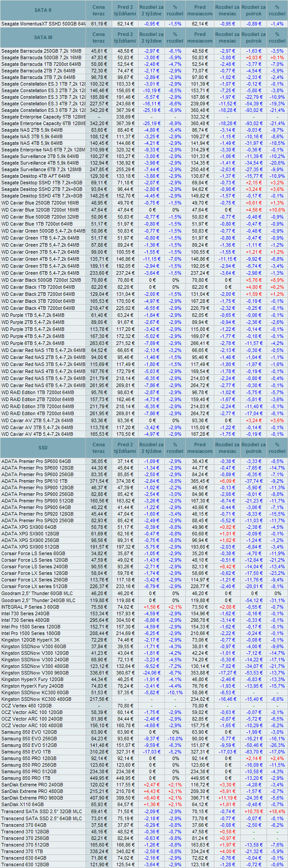Click the SATA III section header

(x=43, y=37)
